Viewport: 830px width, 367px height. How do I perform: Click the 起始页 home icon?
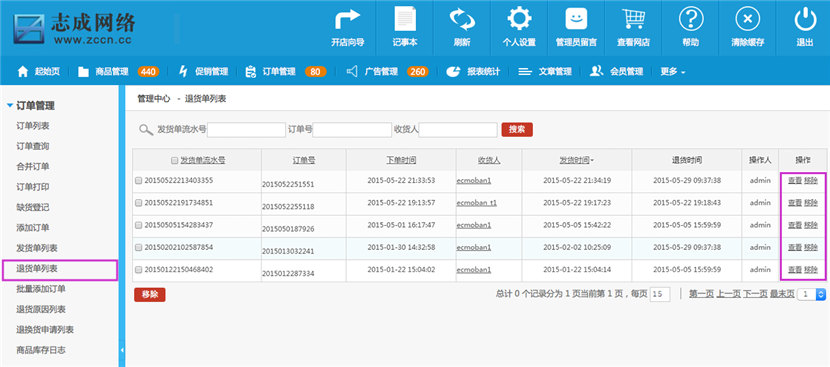(23, 71)
